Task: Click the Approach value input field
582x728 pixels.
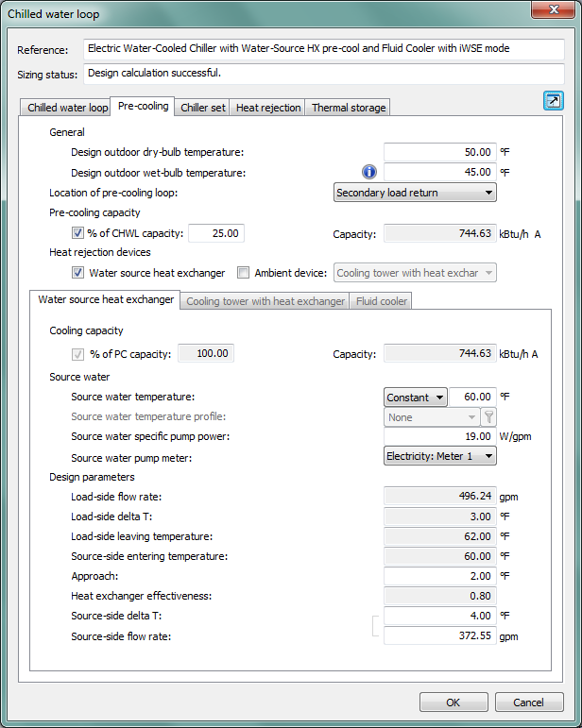Action: [439, 576]
